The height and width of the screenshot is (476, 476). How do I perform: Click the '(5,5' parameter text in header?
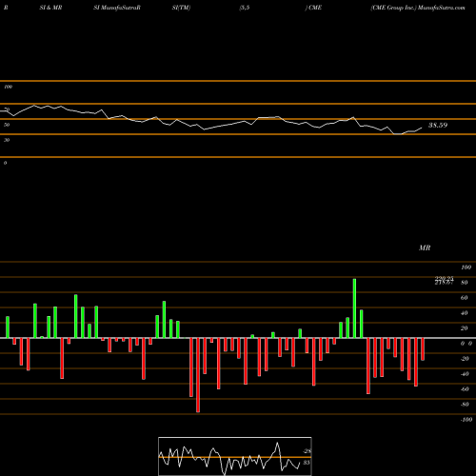[x=245, y=8]
